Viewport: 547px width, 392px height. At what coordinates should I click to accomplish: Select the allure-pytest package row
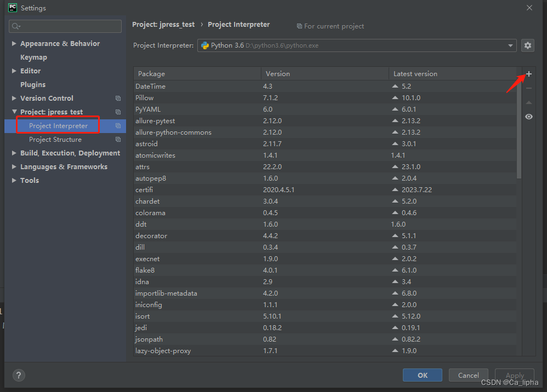coord(325,120)
